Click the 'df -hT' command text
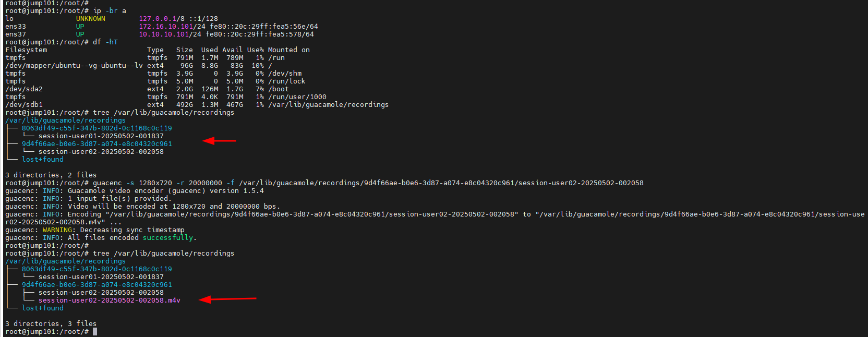 coord(105,42)
